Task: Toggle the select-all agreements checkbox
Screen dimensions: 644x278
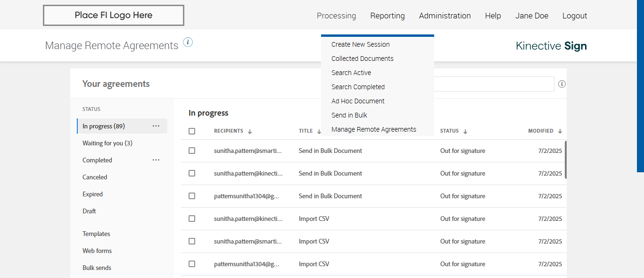Action: 192,131
